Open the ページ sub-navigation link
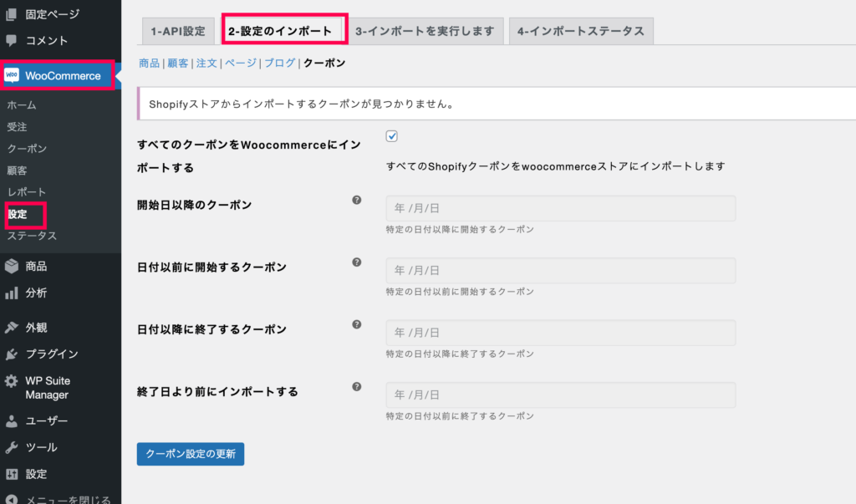This screenshot has width=856, height=504. tap(241, 64)
